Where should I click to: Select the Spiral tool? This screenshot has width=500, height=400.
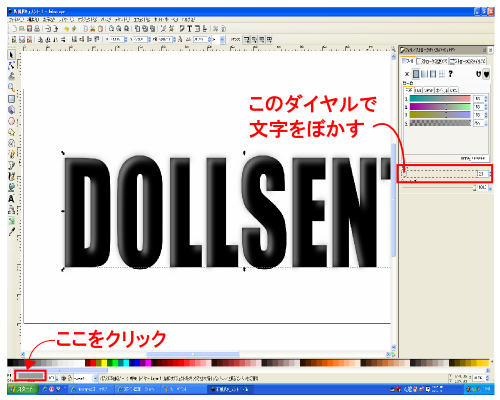11,143
